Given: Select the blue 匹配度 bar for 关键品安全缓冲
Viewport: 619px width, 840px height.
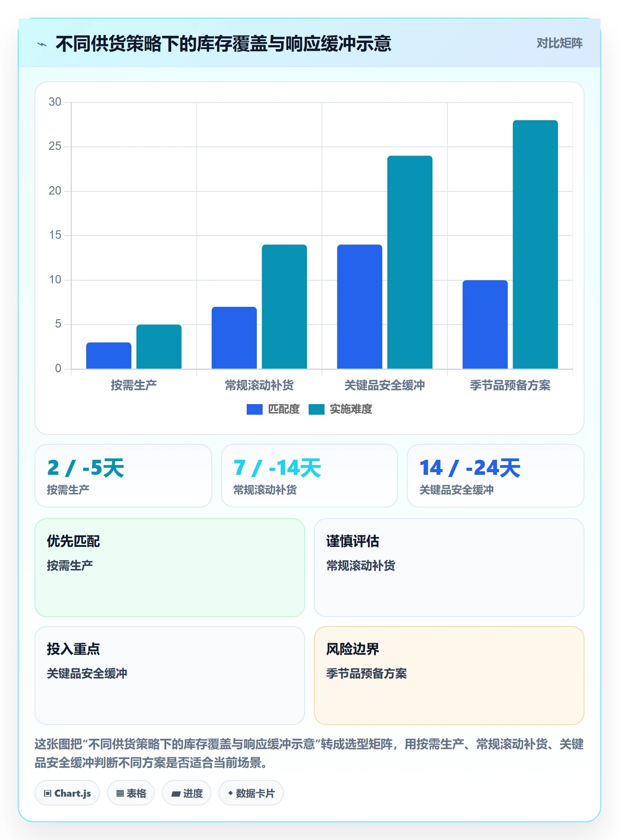Looking at the screenshot, I should (x=359, y=306).
